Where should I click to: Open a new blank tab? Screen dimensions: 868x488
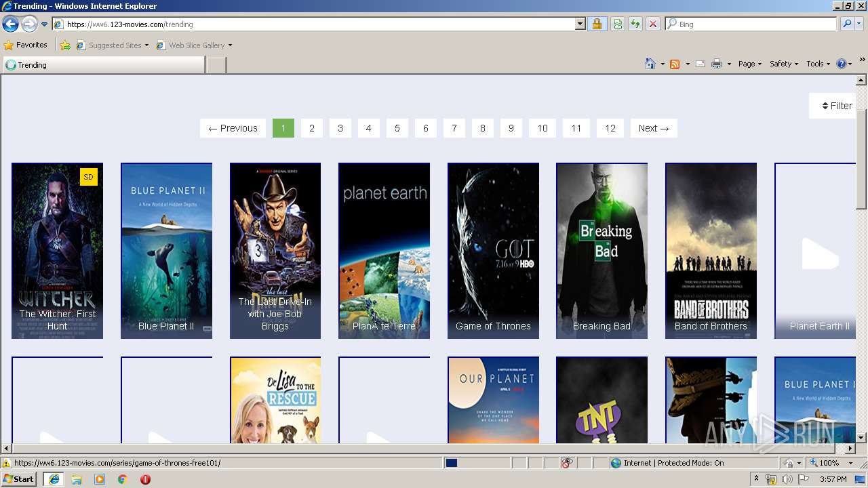[216, 65]
